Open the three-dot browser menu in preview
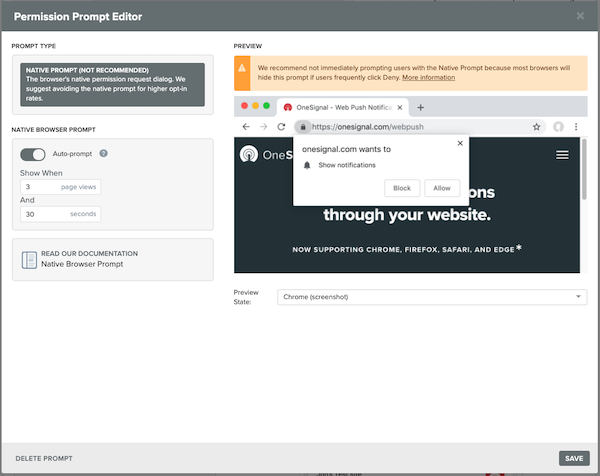Screen dimensions: 600x476 click(576, 127)
